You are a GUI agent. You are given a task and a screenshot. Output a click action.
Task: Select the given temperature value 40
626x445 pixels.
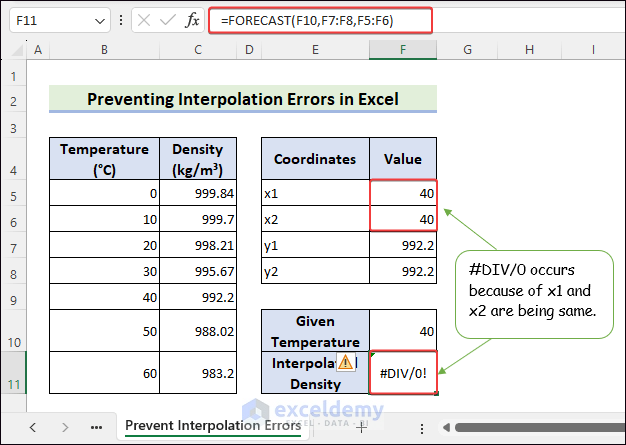click(403, 331)
